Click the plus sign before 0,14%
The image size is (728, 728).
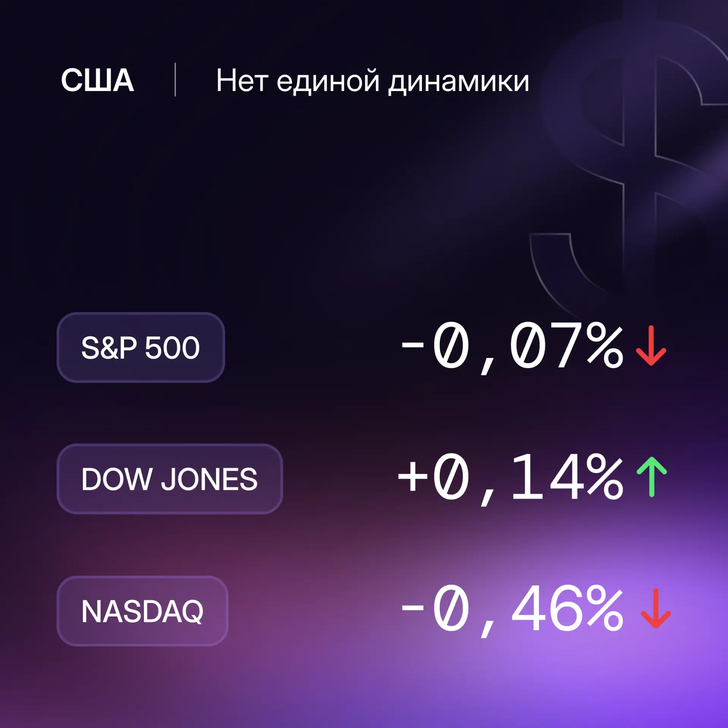click(x=413, y=477)
